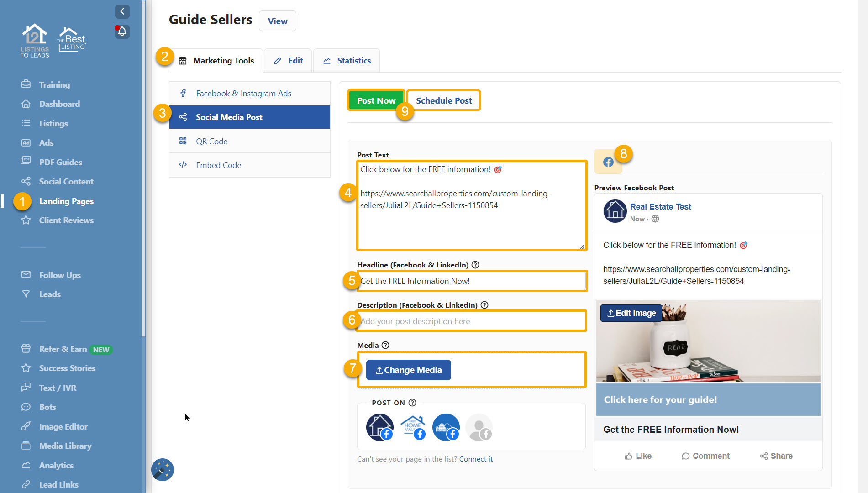This screenshot has height=493, width=868.
Task: Click the help icon next to Media
Action: coord(385,345)
